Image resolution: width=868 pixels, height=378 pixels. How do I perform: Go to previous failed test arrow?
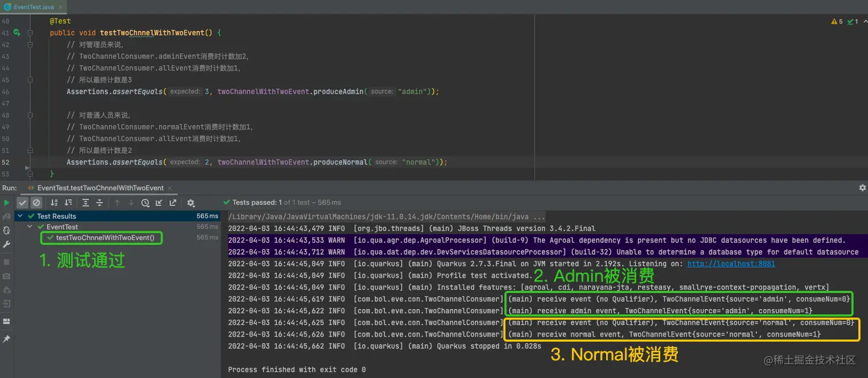117,202
